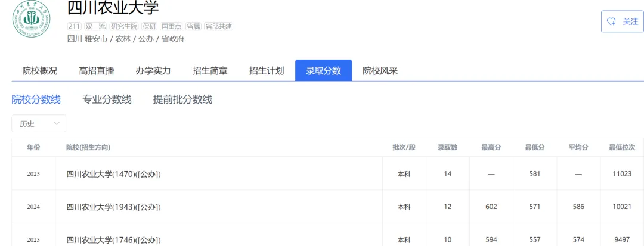The image size is (644, 246).
Task: Click lowest score 571
Action: tap(535, 207)
